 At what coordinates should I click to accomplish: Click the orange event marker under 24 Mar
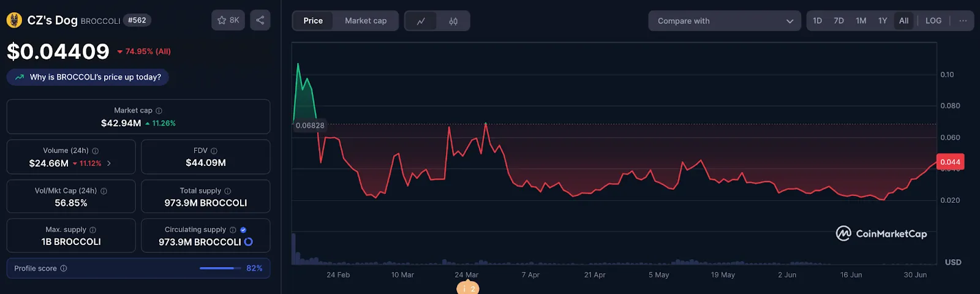pos(468,288)
